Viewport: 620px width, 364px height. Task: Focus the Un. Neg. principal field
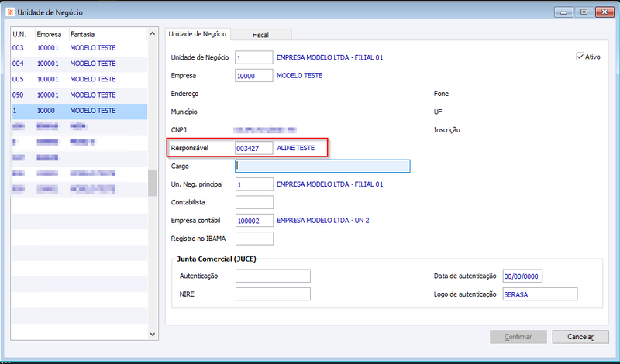(254, 184)
